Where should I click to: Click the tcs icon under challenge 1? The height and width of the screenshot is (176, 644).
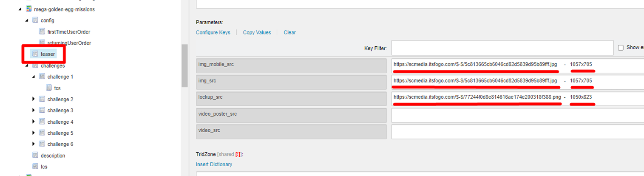49,88
